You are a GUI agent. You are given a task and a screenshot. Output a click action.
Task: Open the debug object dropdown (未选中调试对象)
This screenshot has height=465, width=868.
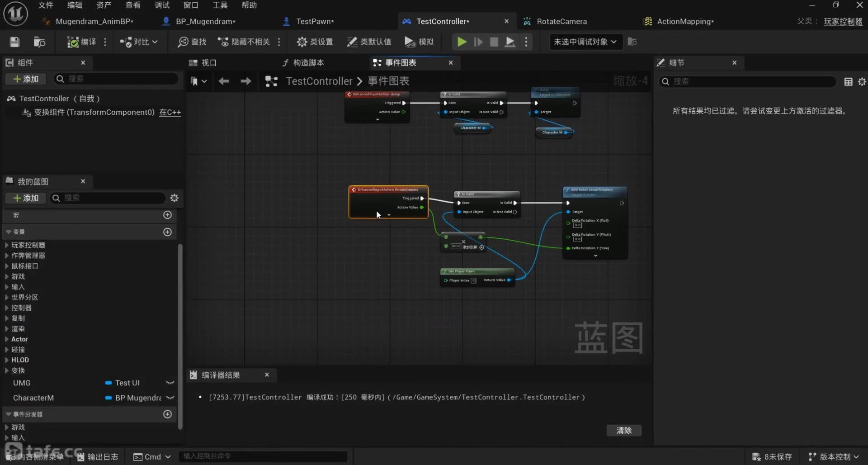[585, 42]
